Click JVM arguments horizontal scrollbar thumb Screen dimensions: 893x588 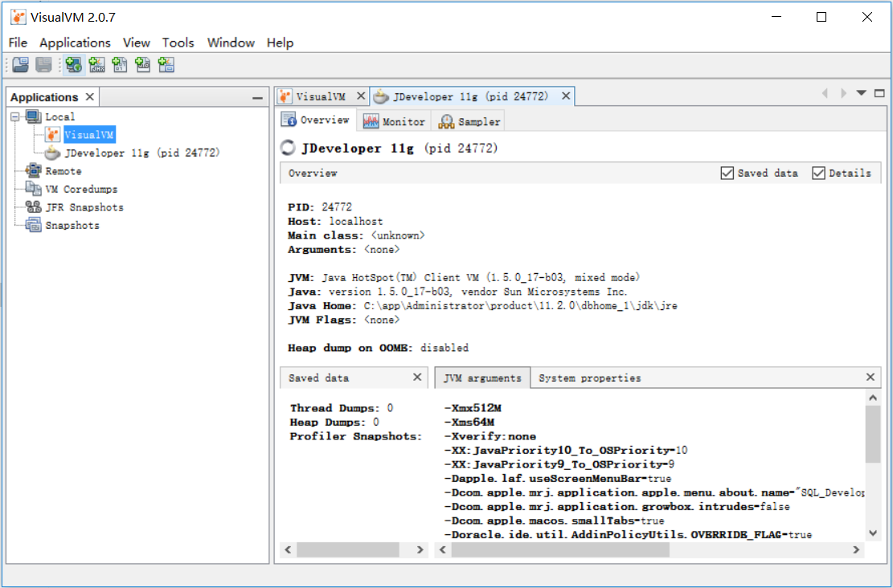click(x=560, y=550)
